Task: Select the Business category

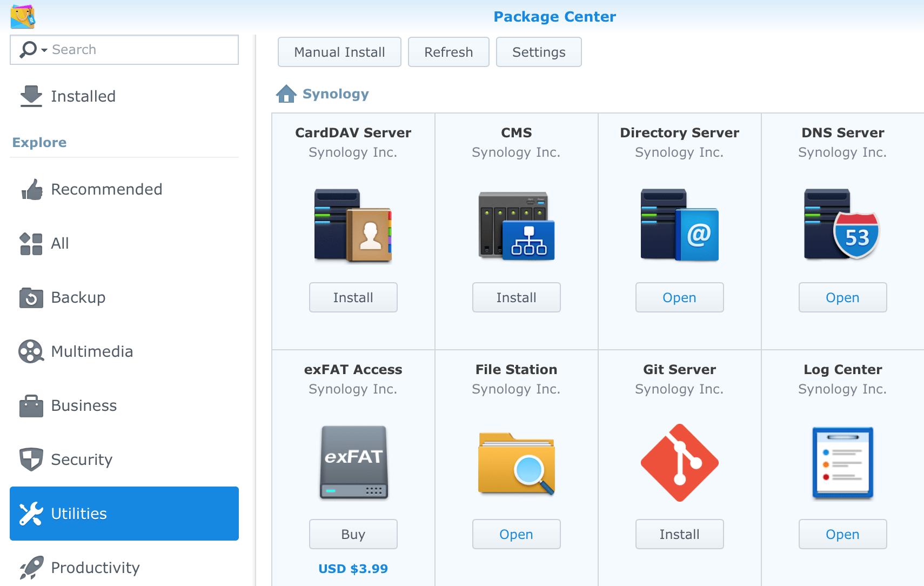Action: click(124, 405)
